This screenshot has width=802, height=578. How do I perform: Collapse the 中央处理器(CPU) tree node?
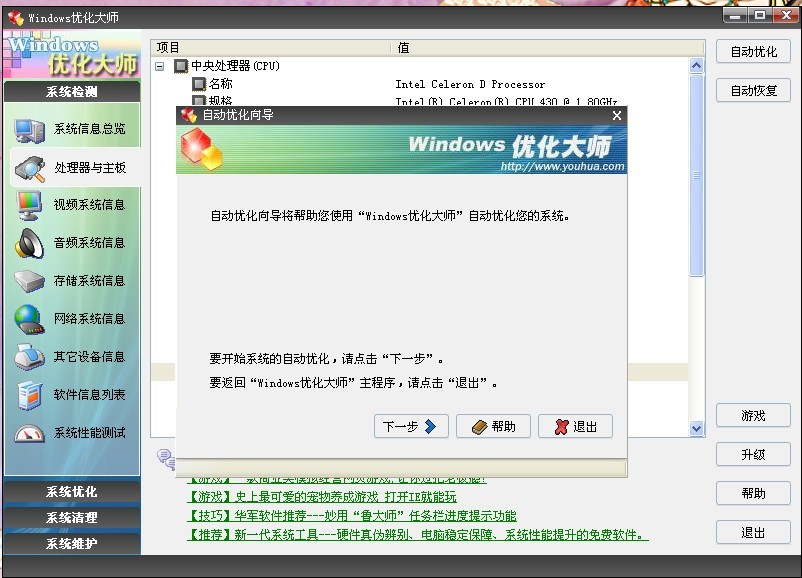pos(160,66)
